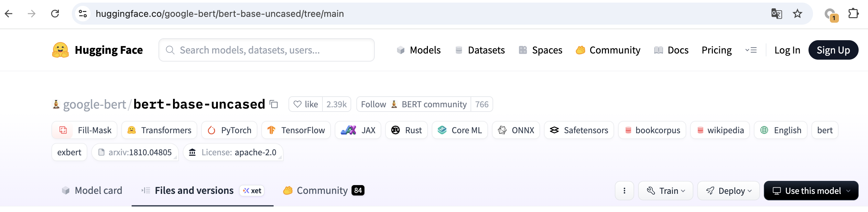Click the copy model name icon
Viewport: 868px width, 212px height.
[274, 104]
